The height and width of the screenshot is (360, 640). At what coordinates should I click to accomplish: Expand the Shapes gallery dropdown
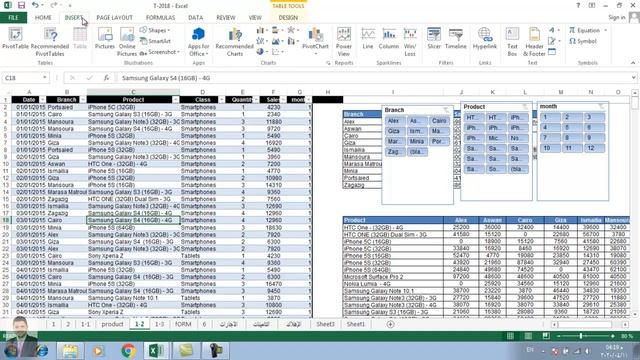(155, 30)
